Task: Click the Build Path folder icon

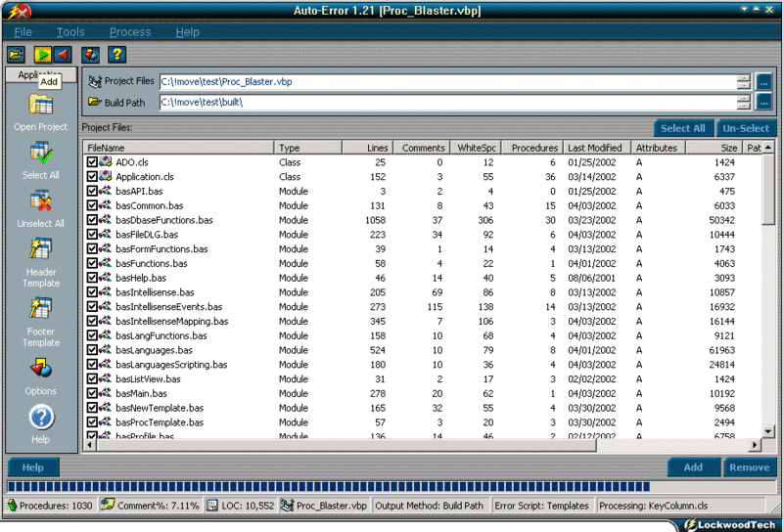Action: point(95,102)
